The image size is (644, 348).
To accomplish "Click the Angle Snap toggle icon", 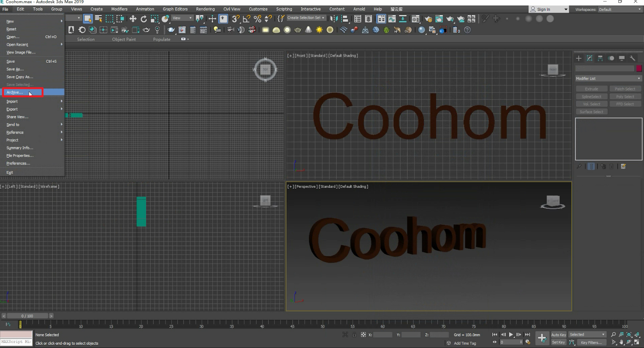I will pyautogui.click(x=247, y=19).
